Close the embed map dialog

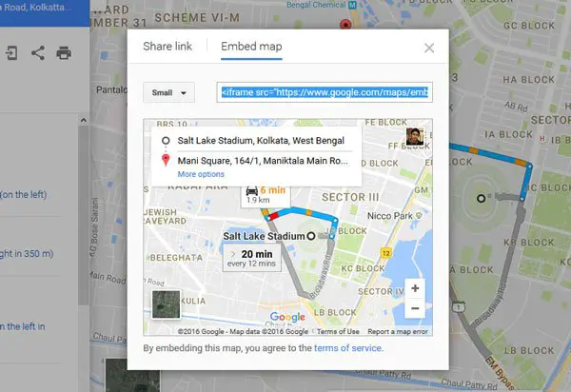(x=429, y=48)
